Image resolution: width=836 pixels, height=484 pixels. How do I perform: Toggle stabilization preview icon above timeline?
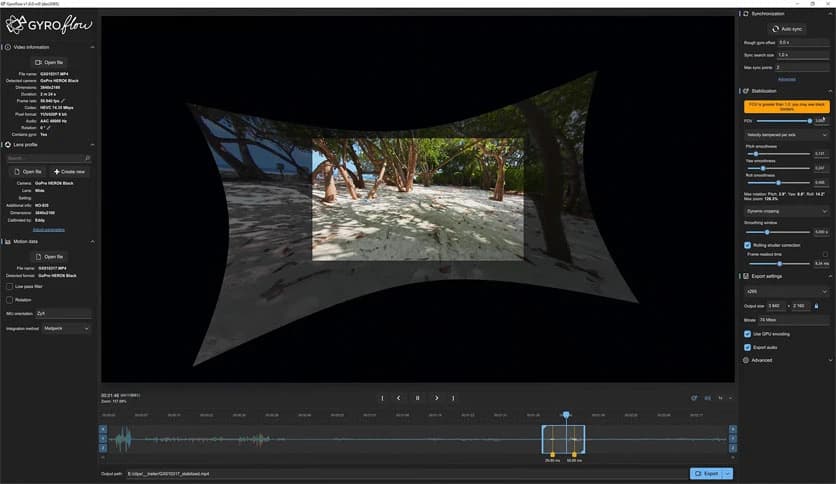(x=694, y=398)
